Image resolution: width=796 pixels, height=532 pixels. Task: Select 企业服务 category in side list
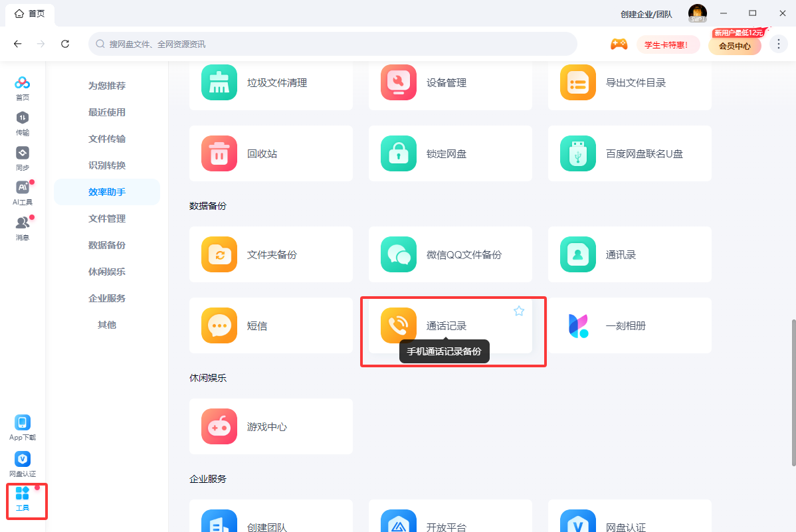(x=106, y=298)
